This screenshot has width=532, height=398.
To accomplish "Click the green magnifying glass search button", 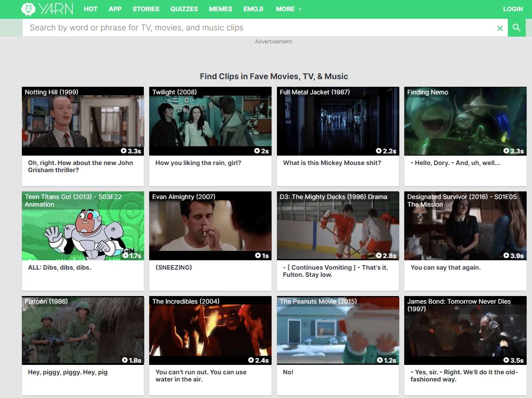I will coord(516,28).
